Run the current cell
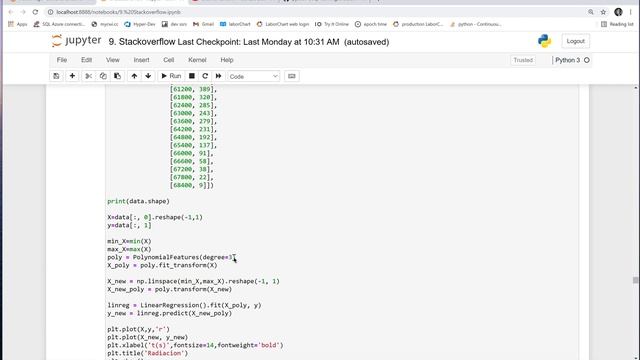640x360 pixels. tap(171, 76)
